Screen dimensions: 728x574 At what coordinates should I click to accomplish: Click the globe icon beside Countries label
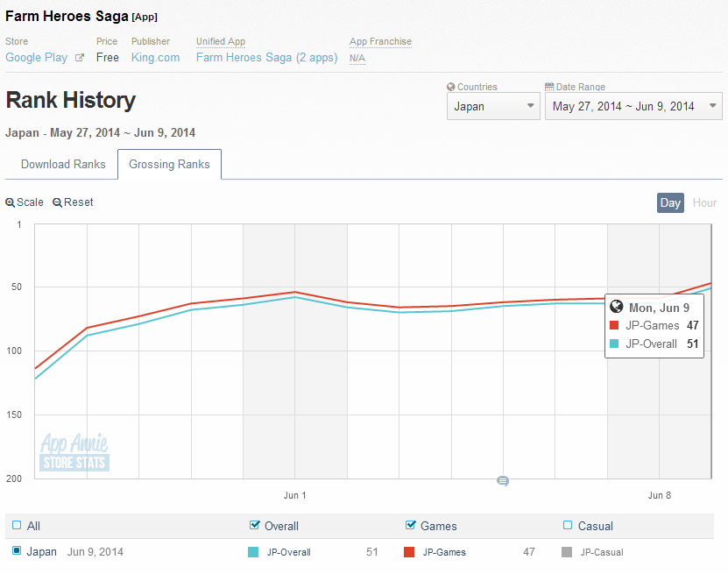pyautogui.click(x=451, y=87)
